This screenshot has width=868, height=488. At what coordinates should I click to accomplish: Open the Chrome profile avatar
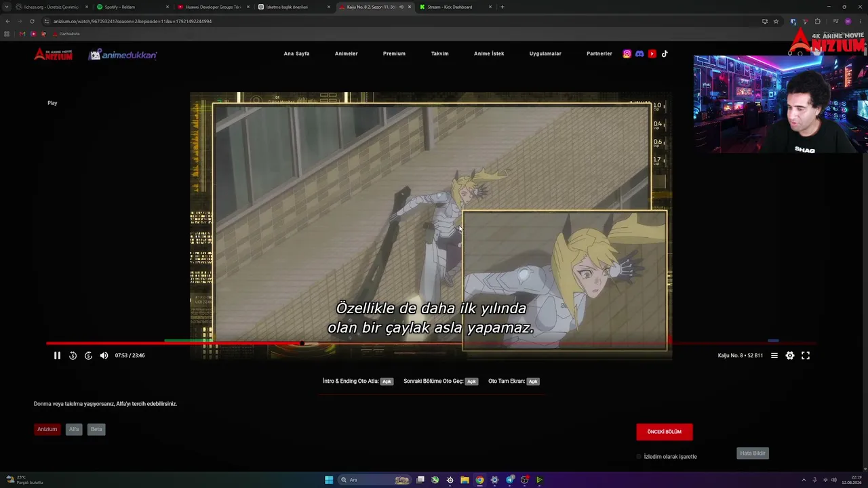848,21
